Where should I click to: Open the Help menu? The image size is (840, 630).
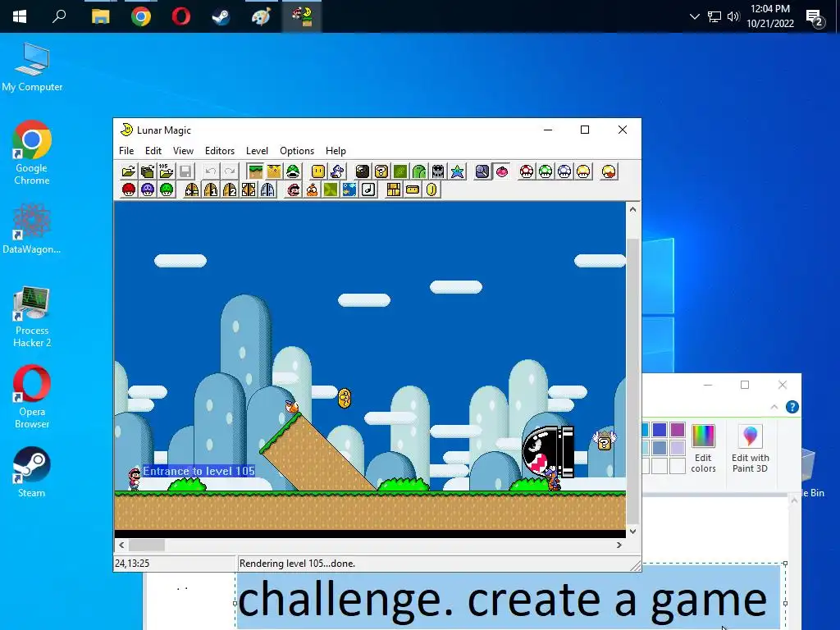point(336,151)
